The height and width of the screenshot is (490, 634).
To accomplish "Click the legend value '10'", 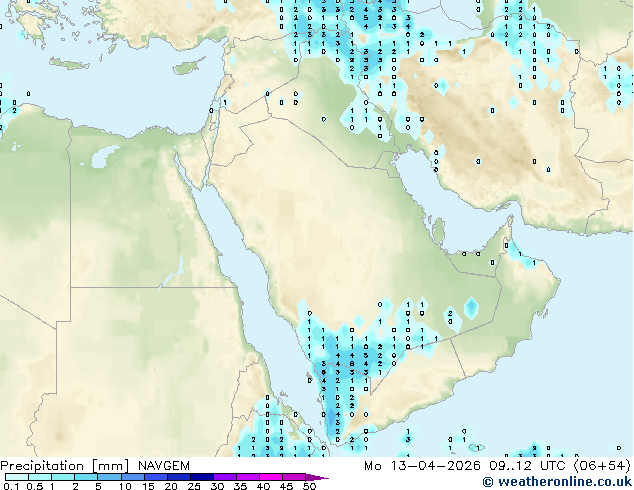I will 125,486.
